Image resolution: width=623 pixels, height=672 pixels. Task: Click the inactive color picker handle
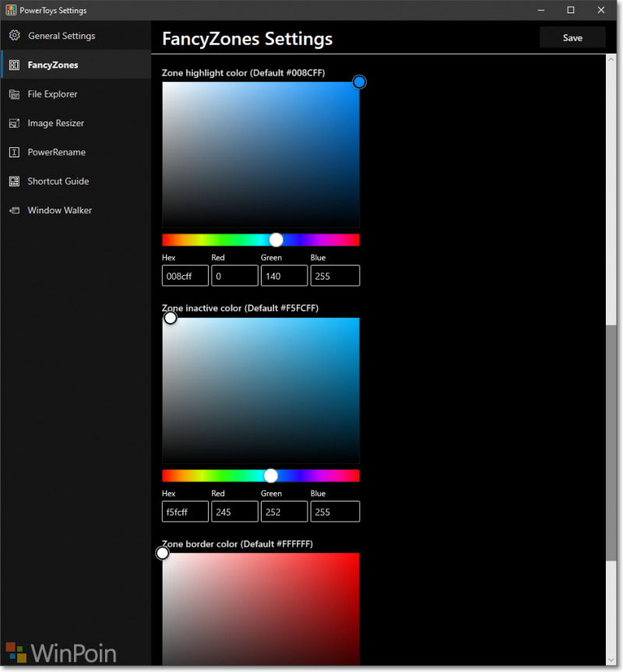[x=170, y=318]
